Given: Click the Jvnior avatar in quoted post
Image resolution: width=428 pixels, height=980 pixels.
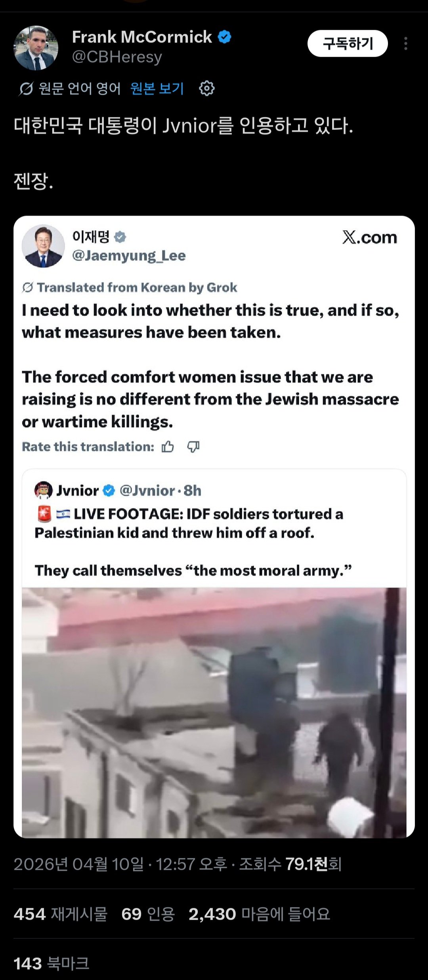Looking at the screenshot, I should point(44,490).
